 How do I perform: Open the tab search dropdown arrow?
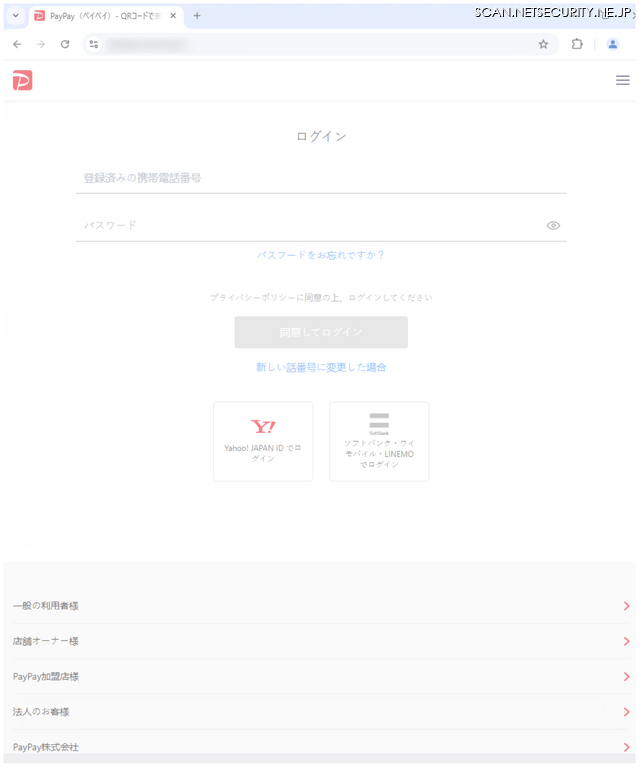tap(15, 16)
